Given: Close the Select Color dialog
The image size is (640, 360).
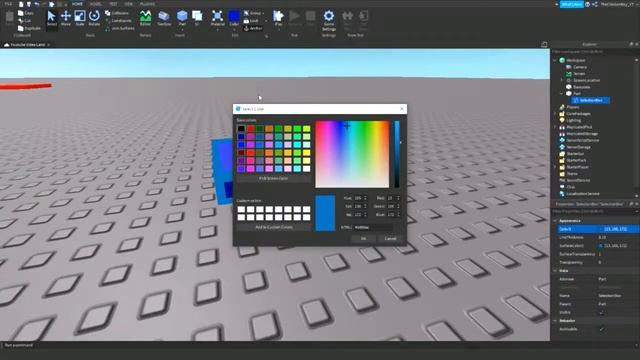Looking at the screenshot, I should tap(402, 109).
